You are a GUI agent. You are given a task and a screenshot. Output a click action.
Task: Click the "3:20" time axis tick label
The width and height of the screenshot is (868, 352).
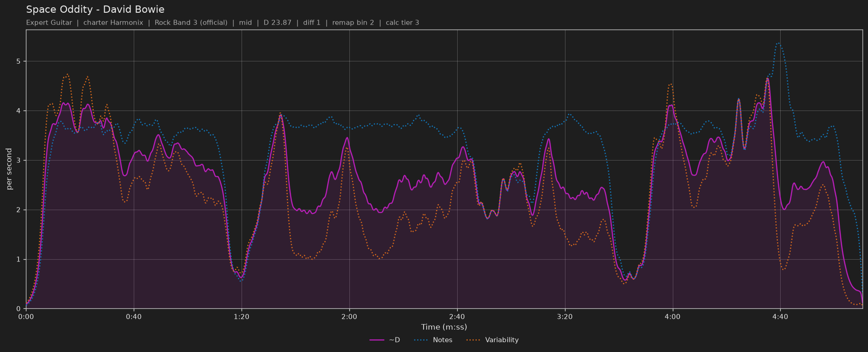565,317
